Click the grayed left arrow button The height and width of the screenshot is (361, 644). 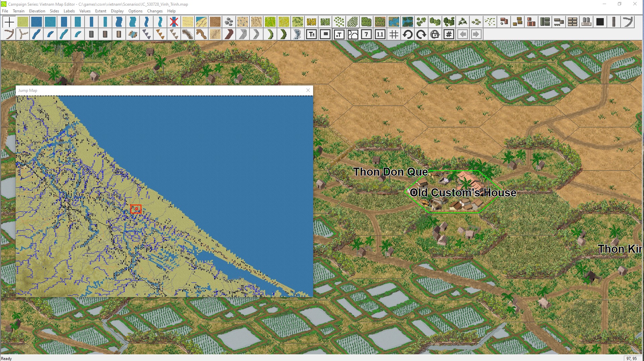click(463, 34)
